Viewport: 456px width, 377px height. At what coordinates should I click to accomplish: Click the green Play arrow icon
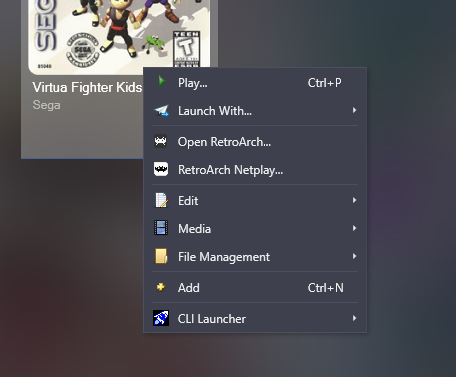pyautogui.click(x=162, y=82)
